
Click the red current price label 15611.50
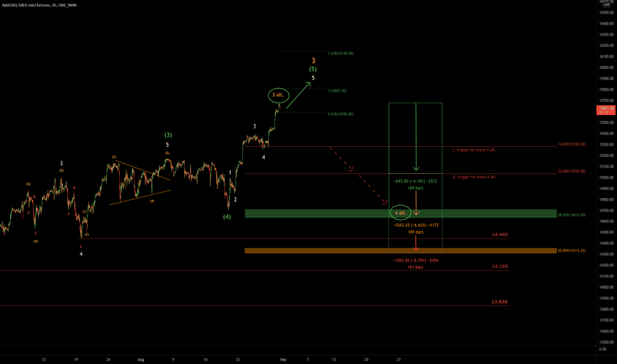click(606, 110)
